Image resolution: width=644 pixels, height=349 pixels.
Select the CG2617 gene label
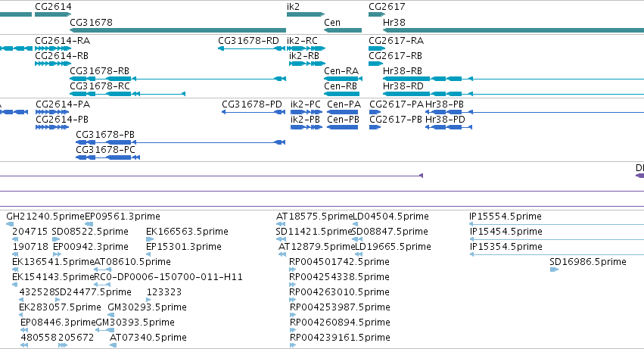387,7
